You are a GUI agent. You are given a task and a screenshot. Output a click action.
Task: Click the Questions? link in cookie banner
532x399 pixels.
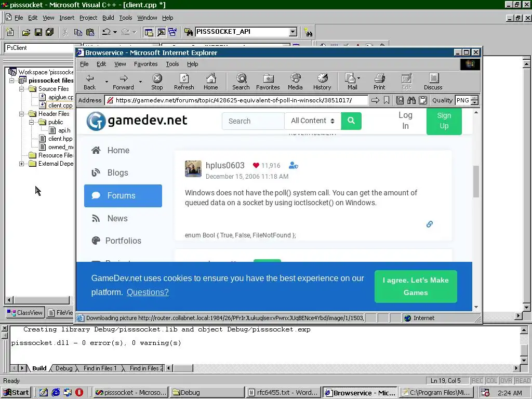point(148,292)
